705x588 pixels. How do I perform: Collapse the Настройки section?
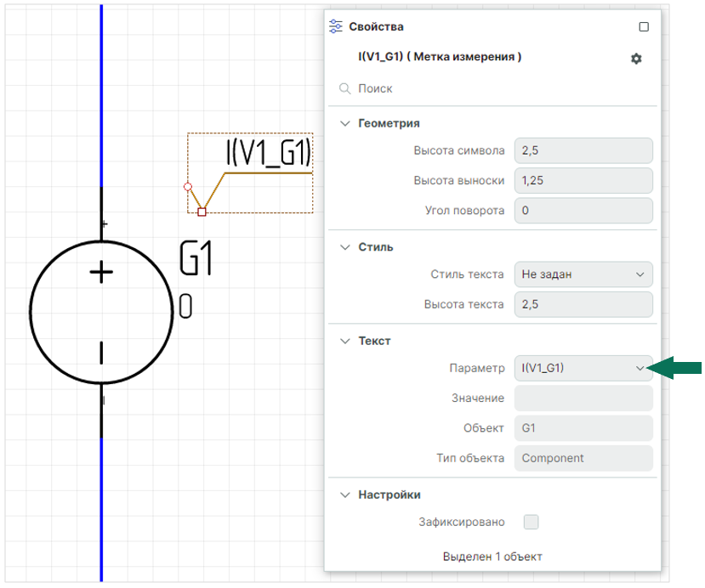345,495
